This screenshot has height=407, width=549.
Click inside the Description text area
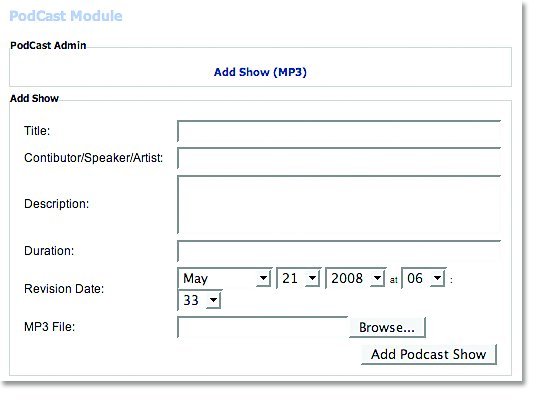pyautogui.click(x=339, y=204)
